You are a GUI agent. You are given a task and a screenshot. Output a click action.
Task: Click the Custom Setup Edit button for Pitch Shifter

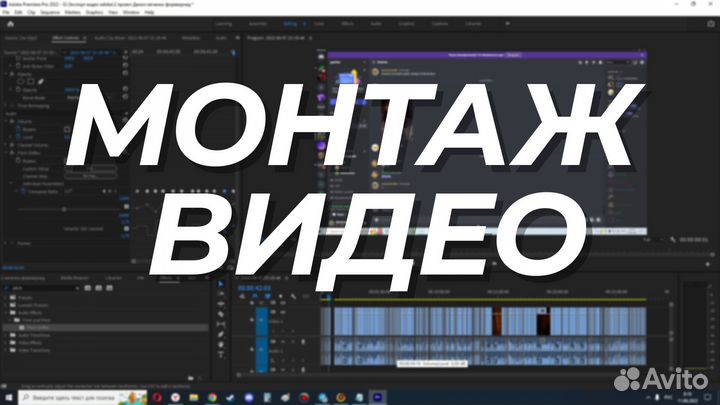pyautogui.click(x=90, y=169)
